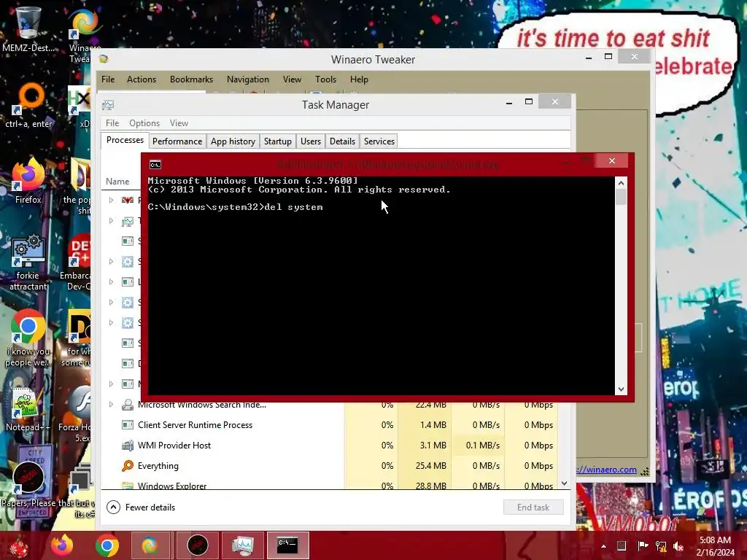Switch to the Papers, Please taskbar button
The image size is (747, 560).
(x=197, y=545)
